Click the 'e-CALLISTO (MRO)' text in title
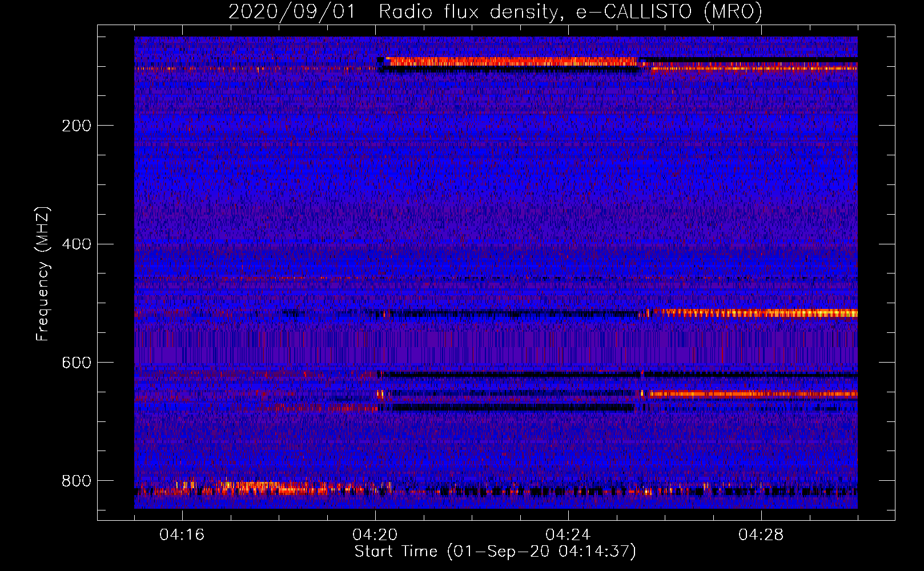Screen dimensions: 924x571 point(669,12)
